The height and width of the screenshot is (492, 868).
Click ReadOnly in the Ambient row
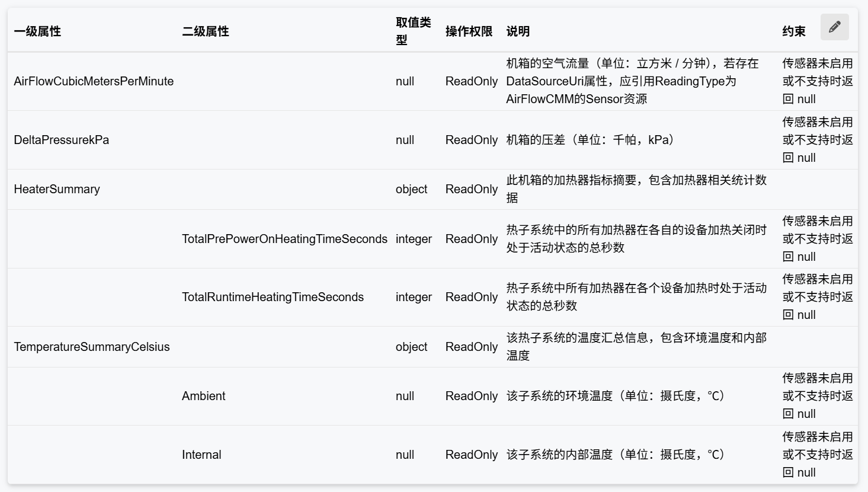(x=471, y=396)
